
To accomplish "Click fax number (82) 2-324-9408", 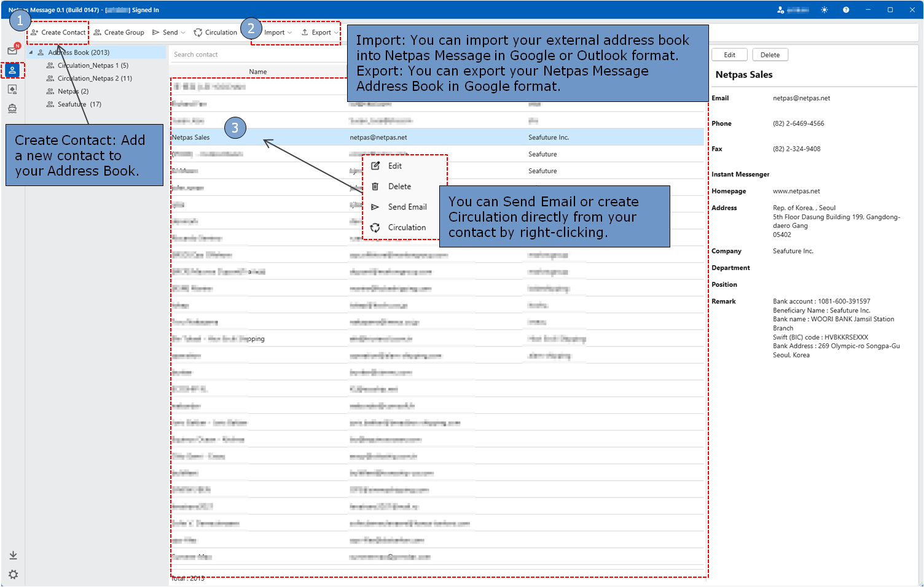I will (796, 149).
